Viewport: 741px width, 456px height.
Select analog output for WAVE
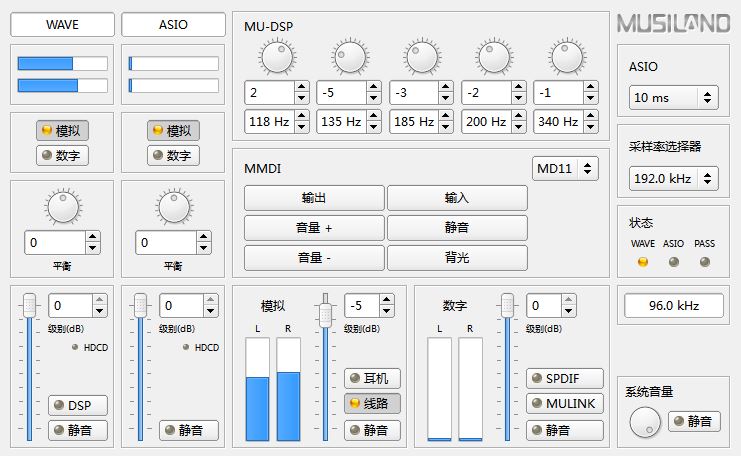pos(62,130)
